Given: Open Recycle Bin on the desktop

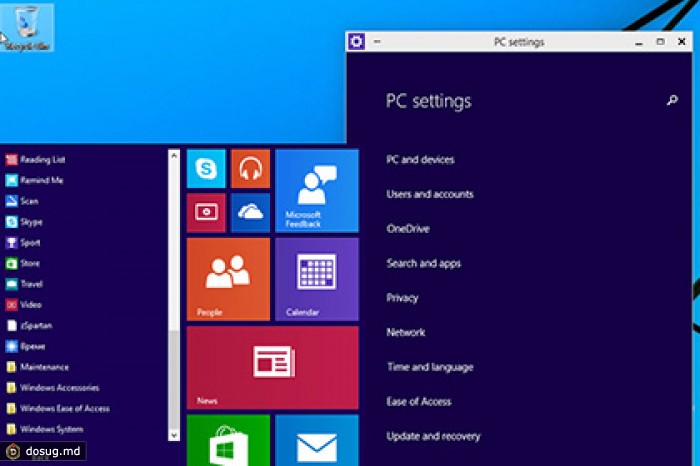Looking at the screenshot, I should (x=27, y=27).
